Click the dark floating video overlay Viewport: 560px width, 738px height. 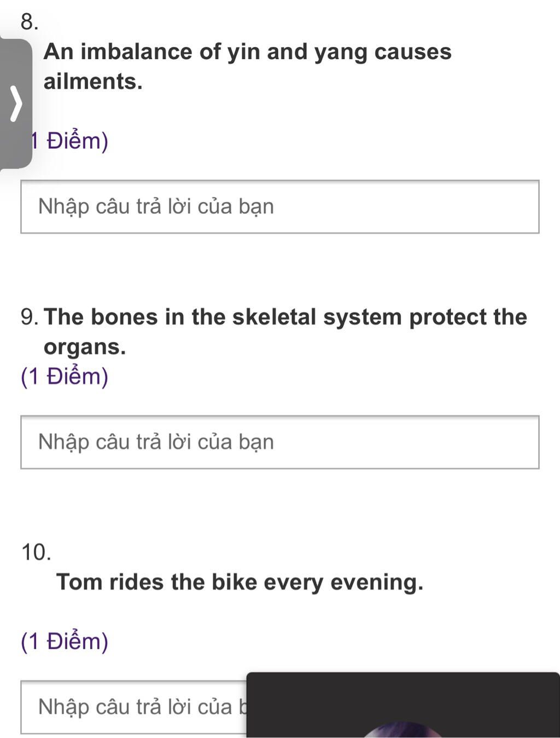(x=403, y=705)
